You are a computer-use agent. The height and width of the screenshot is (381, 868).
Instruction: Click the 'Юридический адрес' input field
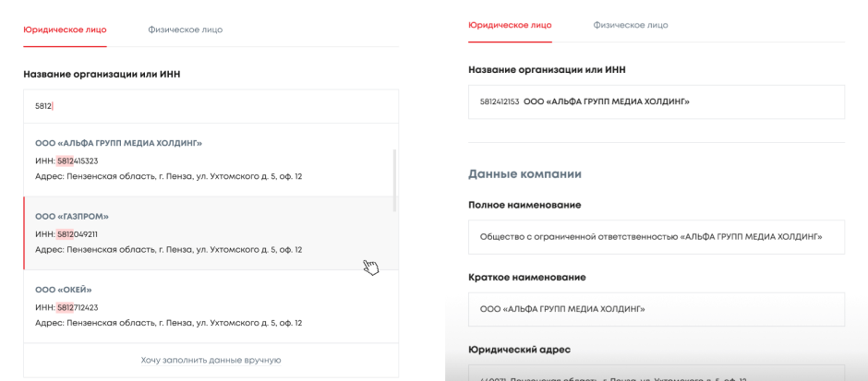tap(656, 374)
